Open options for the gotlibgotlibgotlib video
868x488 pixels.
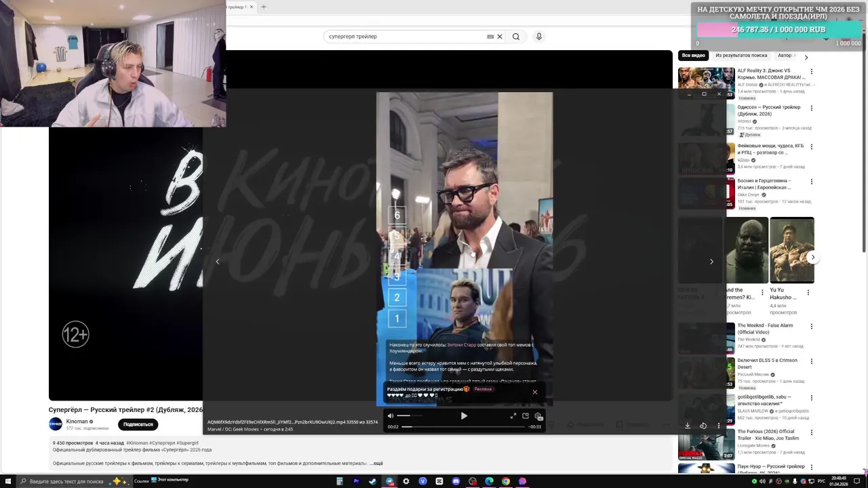[811, 397]
